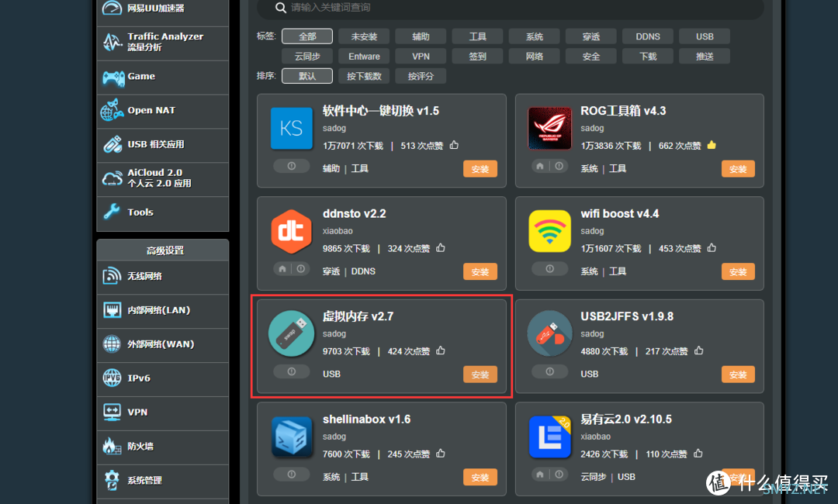The height and width of the screenshot is (504, 838).
Task: Click the 系统管理 gear icon
Action: 112,480
